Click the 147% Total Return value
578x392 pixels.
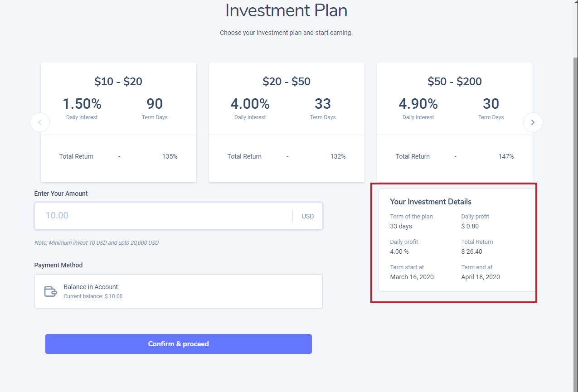tap(506, 156)
